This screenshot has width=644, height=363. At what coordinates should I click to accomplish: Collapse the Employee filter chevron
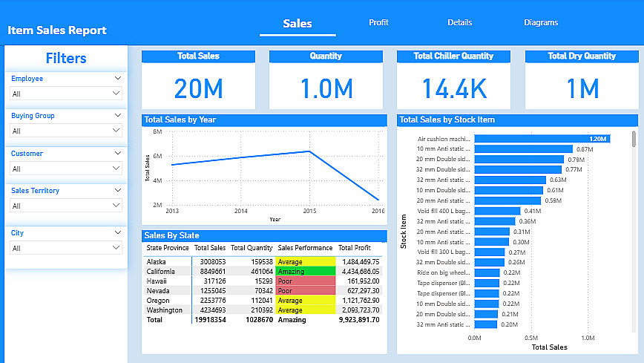(118, 78)
